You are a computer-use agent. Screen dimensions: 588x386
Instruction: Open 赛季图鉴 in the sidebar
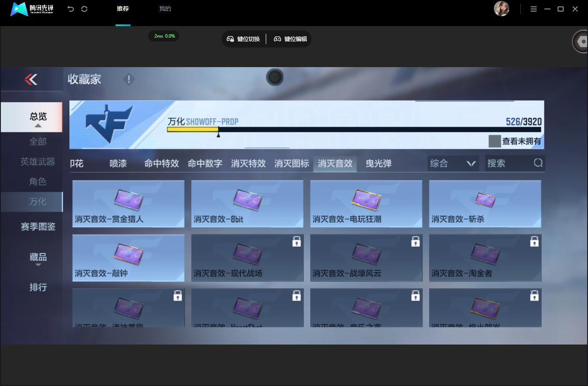click(x=38, y=227)
